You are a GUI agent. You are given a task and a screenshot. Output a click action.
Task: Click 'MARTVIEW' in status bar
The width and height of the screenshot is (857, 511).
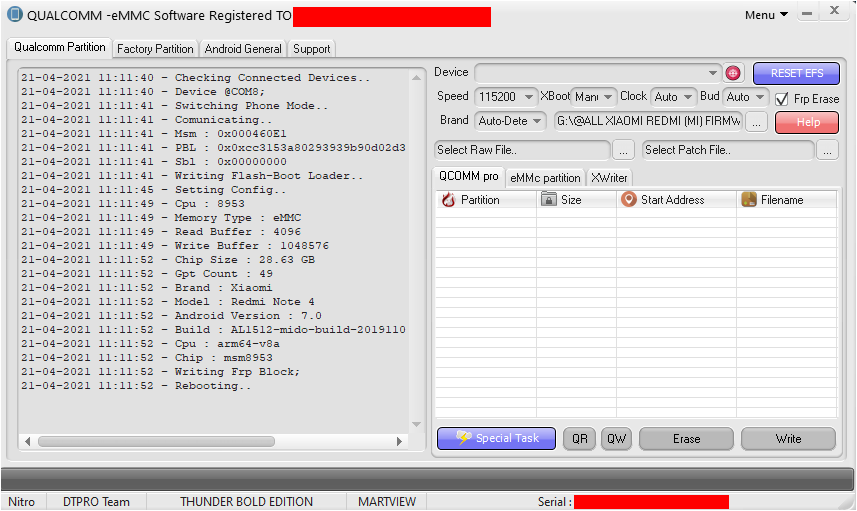click(387, 502)
